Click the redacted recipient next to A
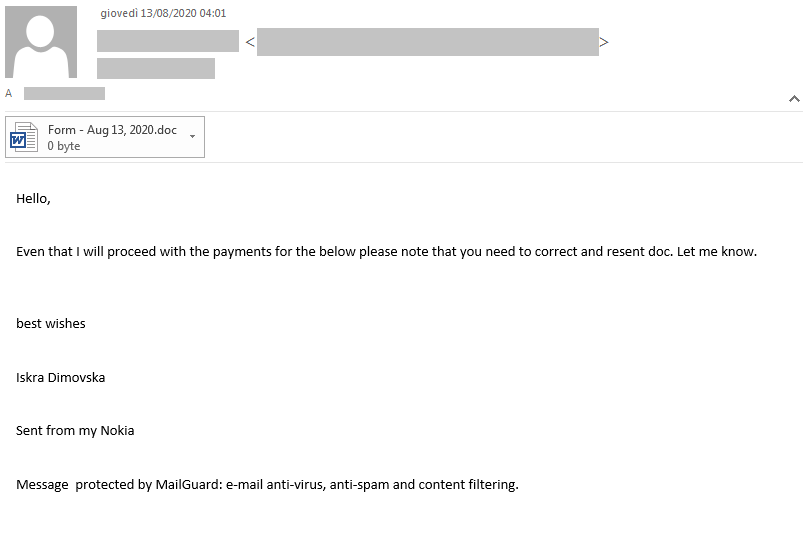Image resolution: width=809 pixels, height=539 pixels. click(64, 93)
